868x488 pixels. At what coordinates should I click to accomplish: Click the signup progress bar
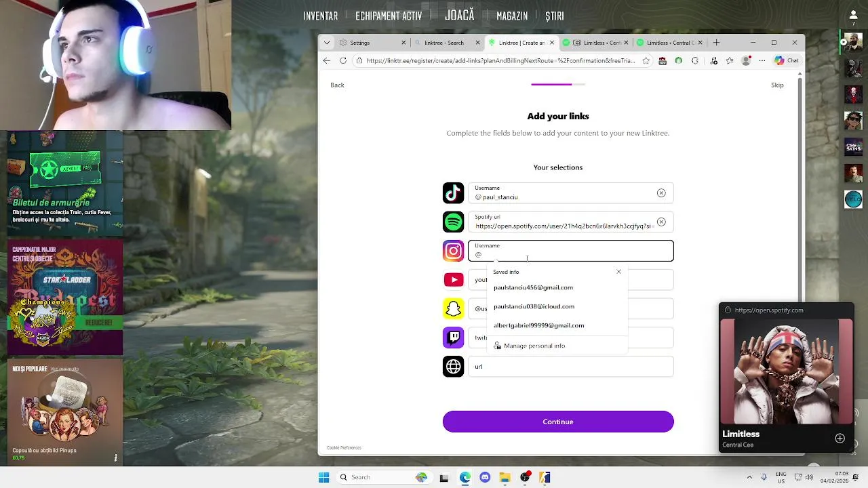558,85
